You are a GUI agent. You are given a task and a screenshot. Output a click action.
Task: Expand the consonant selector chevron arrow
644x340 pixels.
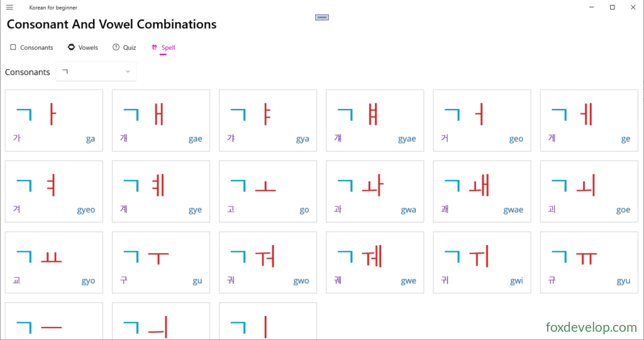(x=128, y=72)
